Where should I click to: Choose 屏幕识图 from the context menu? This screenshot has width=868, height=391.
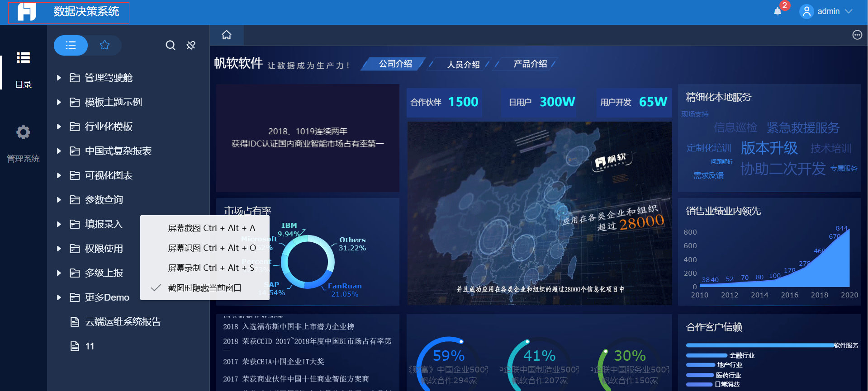205,248
